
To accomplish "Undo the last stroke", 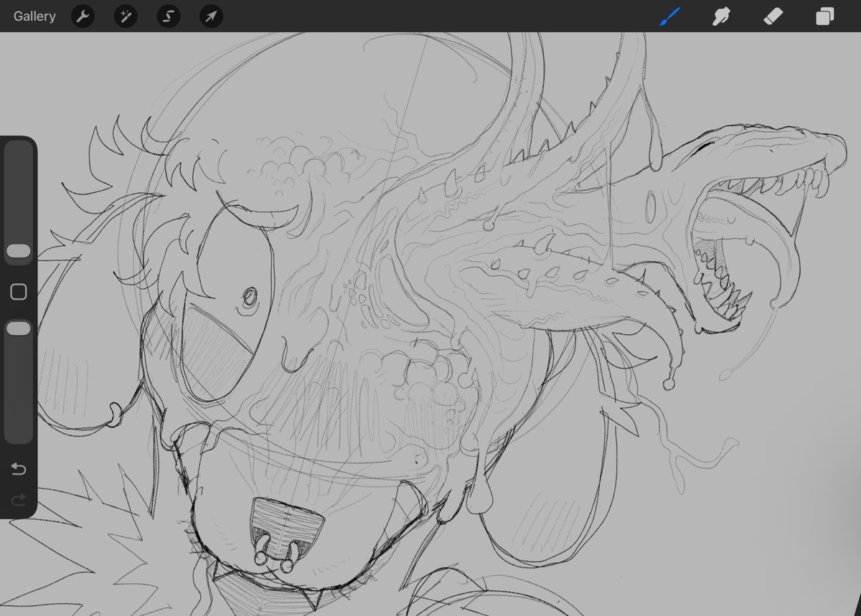I will coord(19,469).
